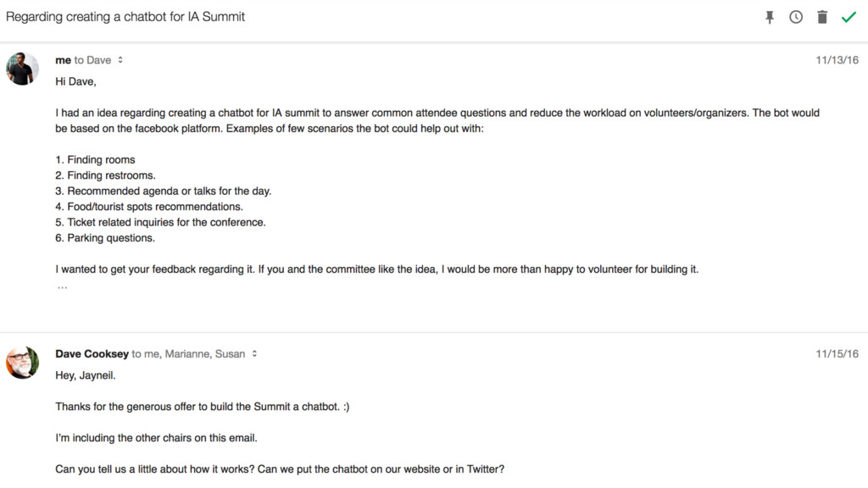Viewport: 868px width, 488px height.
Task: Open my profile avatar on first message
Action: click(x=22, y=69)
